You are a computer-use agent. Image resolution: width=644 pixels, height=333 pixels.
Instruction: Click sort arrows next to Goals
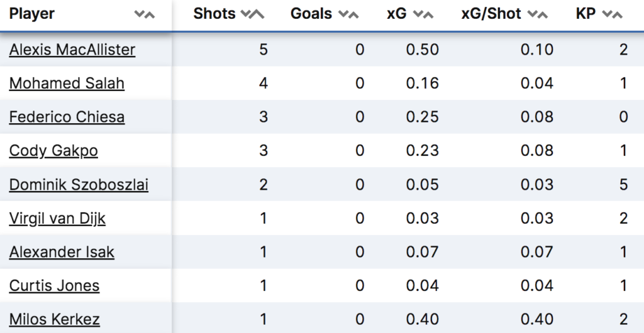348,14
